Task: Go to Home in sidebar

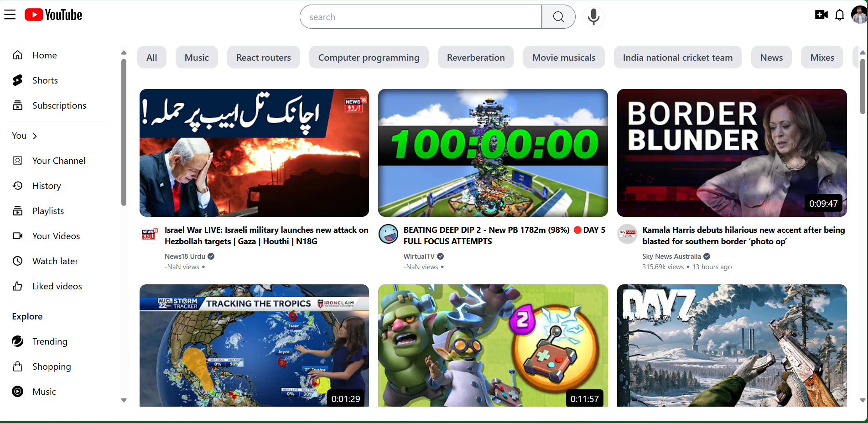Action: pos(44,55)
